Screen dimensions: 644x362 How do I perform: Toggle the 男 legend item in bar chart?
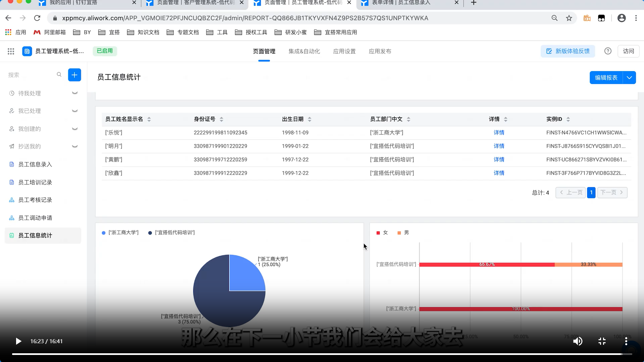(x=403, y=232)
